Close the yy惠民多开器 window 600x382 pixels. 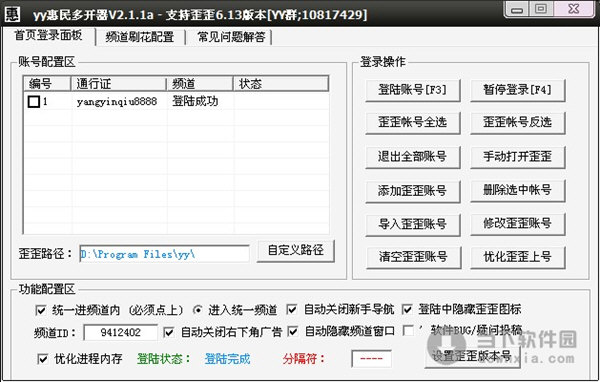coord(574,10)
